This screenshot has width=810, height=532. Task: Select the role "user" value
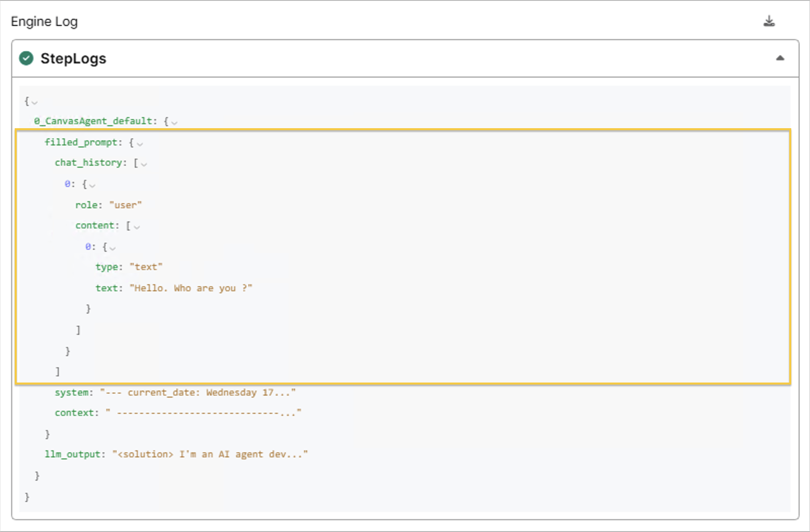coord(125,205)
